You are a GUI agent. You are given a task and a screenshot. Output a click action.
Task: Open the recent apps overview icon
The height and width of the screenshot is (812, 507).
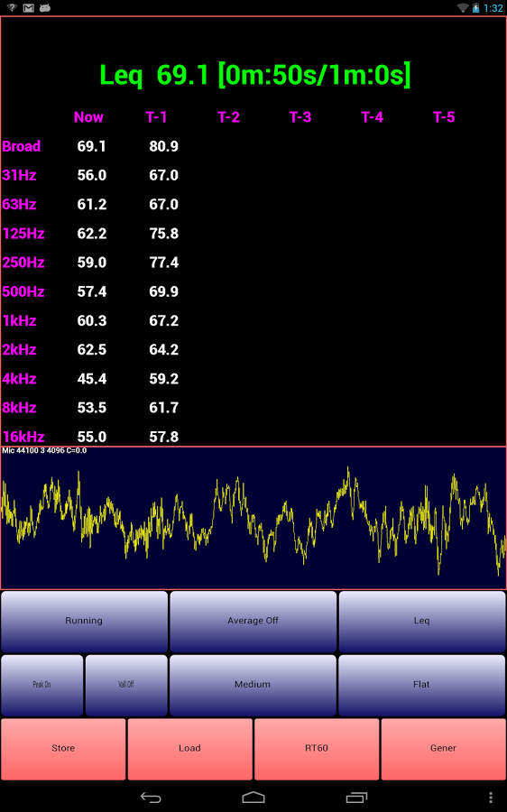356,798
